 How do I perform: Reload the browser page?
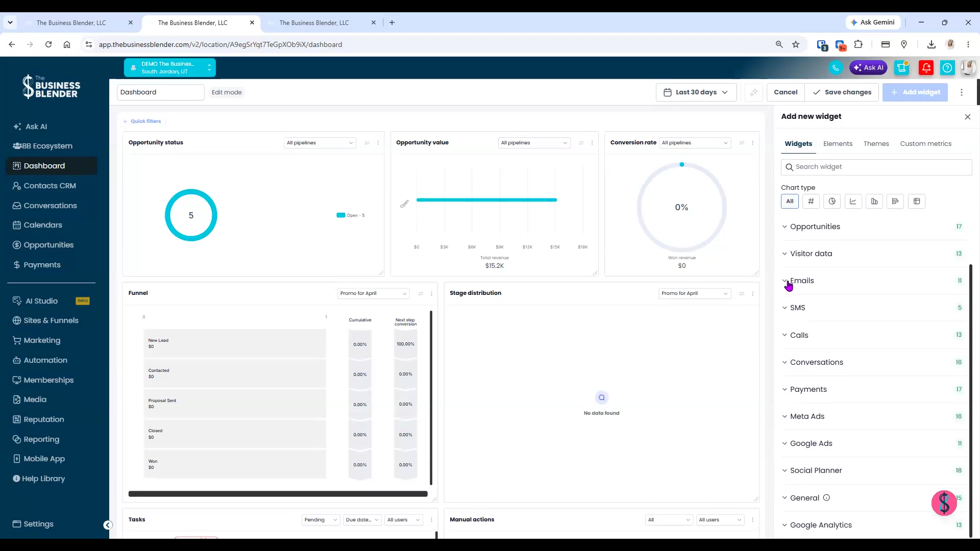(x=48, y=44)
